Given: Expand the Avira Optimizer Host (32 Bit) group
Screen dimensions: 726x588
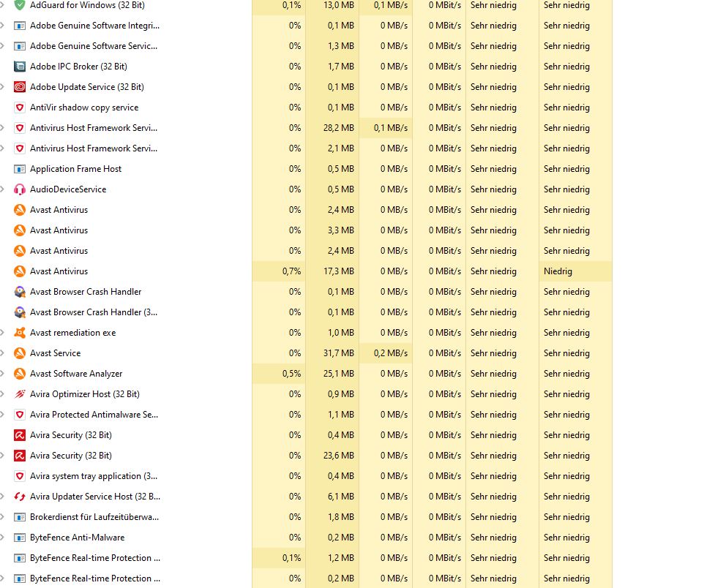Looking at the screenshot, I should tap(2, 394).
